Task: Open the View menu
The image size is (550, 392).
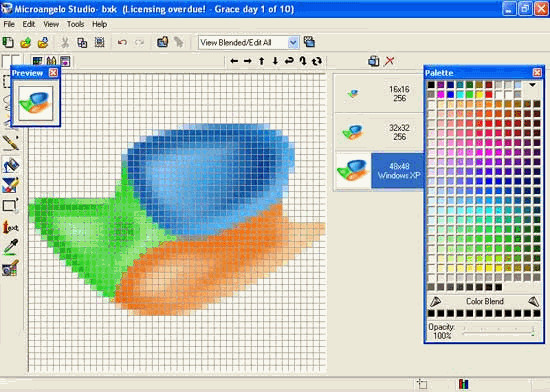Action: (x=51, y=24)
